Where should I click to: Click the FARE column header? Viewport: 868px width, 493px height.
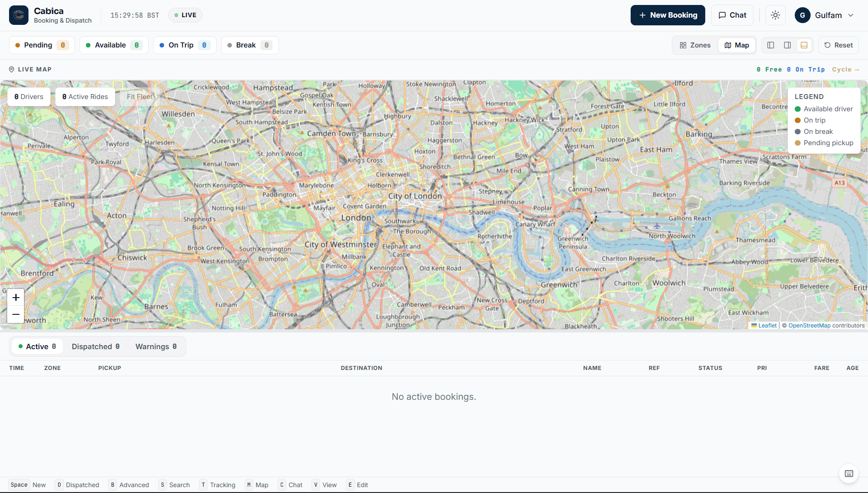822,368
